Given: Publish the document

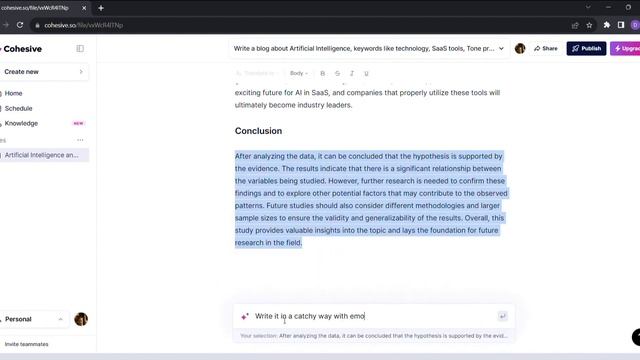Looking at the screenshot, I should coord(586,49).
